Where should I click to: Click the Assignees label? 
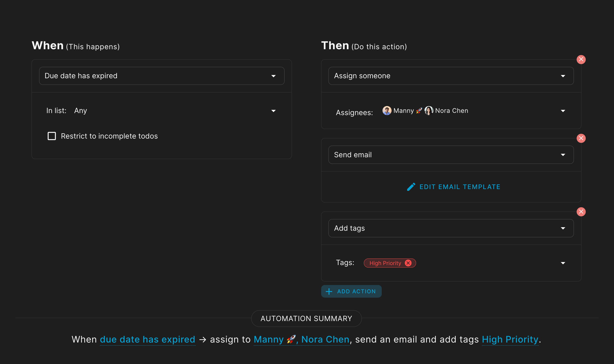point(354,113)
